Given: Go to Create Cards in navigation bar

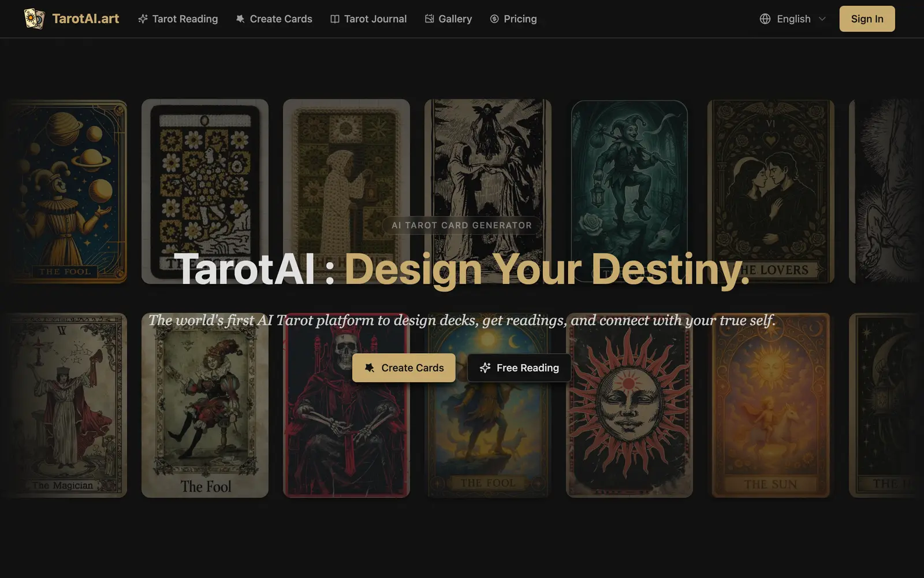Looking at the screenshot, I should pos(274,19).
